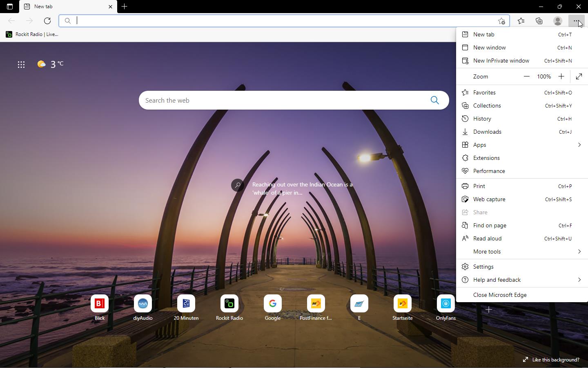Open the Startseite quick link

pos(403,308)
